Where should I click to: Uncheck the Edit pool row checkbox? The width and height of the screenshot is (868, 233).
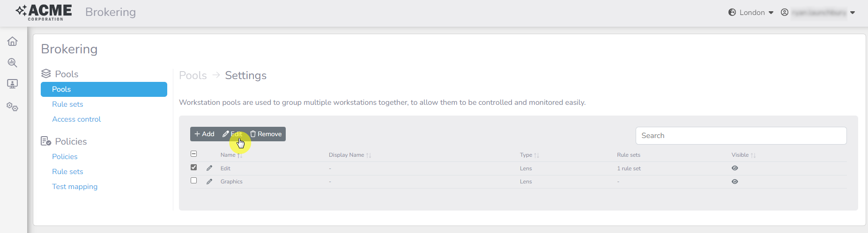click(194, 167)
